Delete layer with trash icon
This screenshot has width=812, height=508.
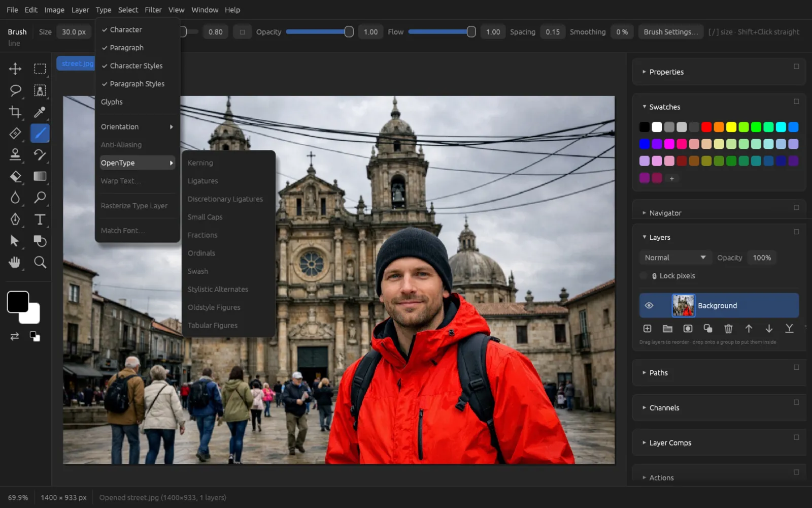pyautogui.click(x=728, y=329)
